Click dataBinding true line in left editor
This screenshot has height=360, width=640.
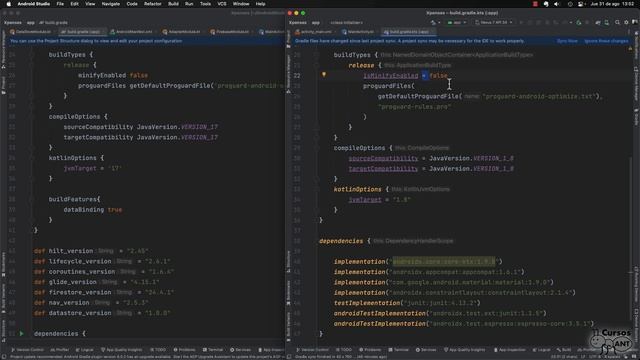click(x=93, y=210)
